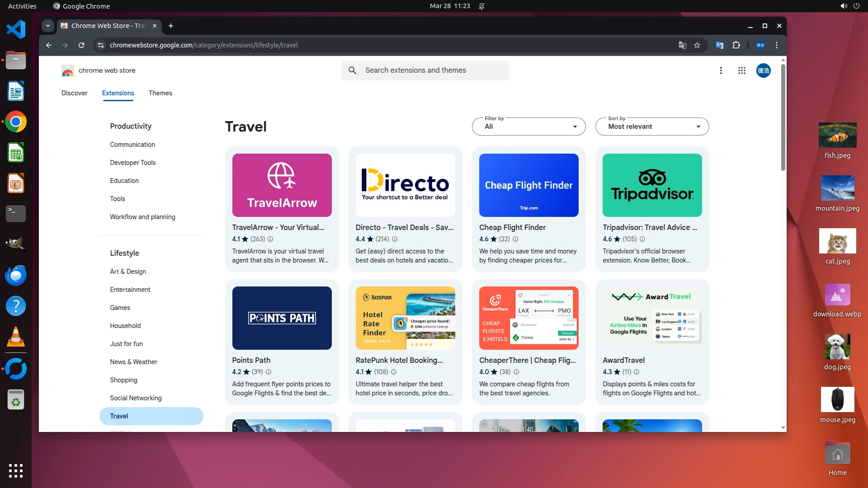Select the Shopping category in sidebar

[123, 380]
